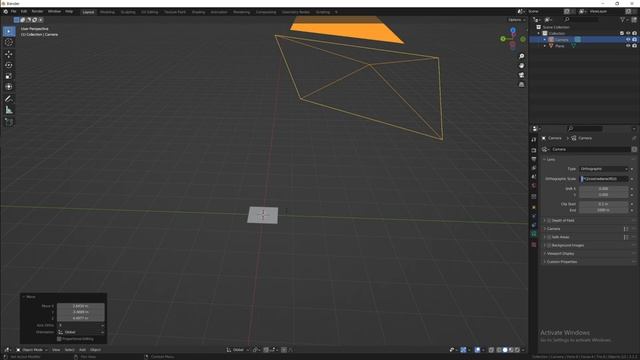Open the Orientation Global dropdown in Move panel
The width and height of the screenshot is (640, 360).
pyautogui.click(x=81, y=332)
